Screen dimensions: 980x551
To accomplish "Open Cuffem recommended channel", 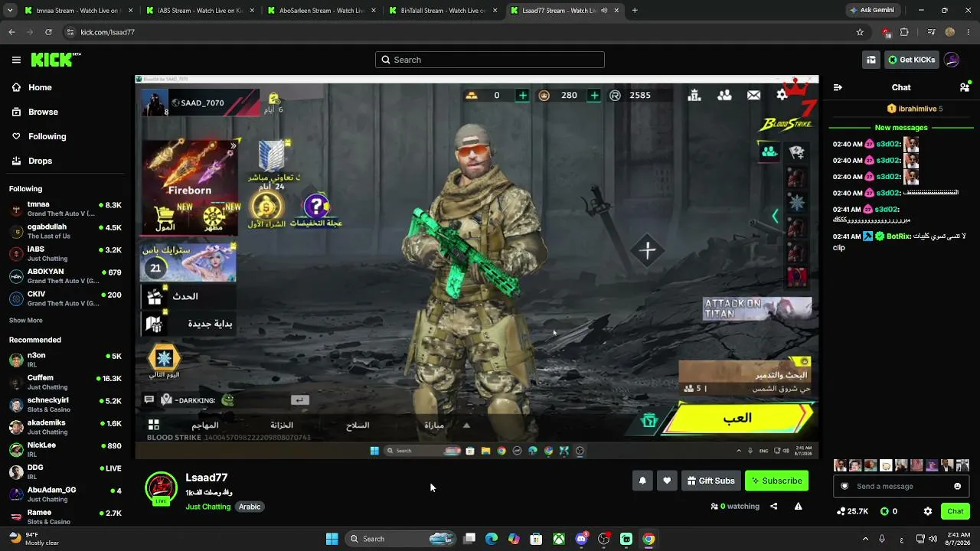I will pos(65,382).
